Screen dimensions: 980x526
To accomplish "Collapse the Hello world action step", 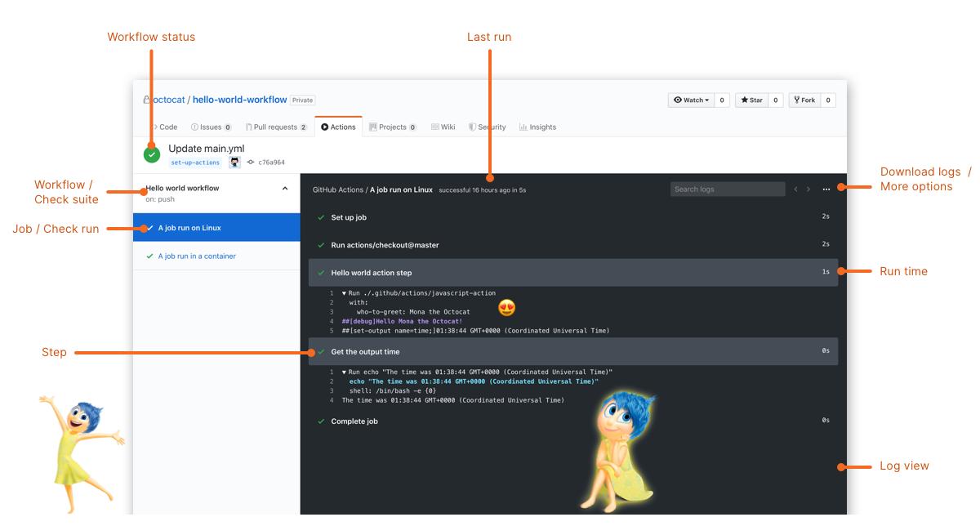I will click(x=371, y=273).
